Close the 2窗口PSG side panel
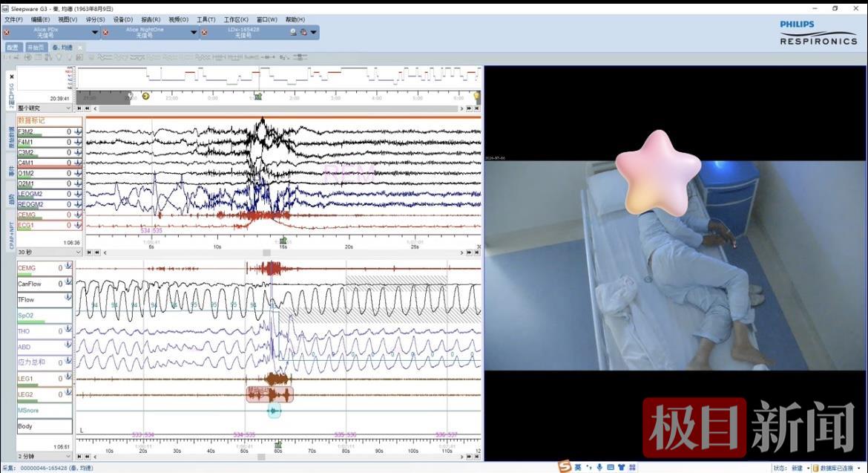The height and width of the screenshot is (473, 868). (x=11, y=76)
